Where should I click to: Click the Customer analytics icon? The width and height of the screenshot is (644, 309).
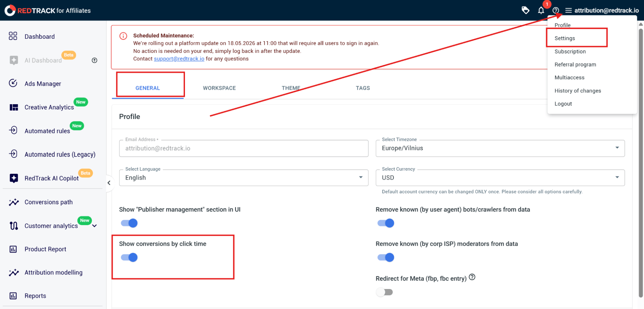tap(14, 226)
